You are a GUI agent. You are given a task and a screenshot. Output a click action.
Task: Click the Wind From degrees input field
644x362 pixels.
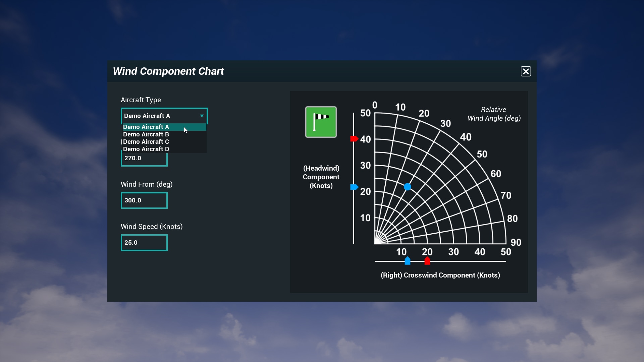[x=144, y=200]
